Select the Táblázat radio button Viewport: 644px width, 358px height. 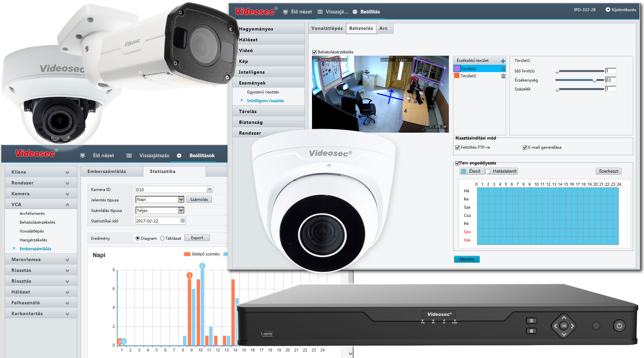point(162,238)
